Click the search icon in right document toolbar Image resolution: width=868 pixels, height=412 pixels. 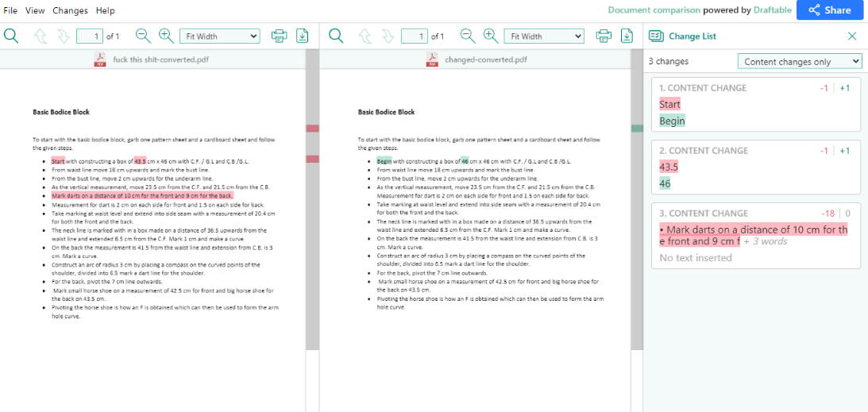tap(336, 36)
